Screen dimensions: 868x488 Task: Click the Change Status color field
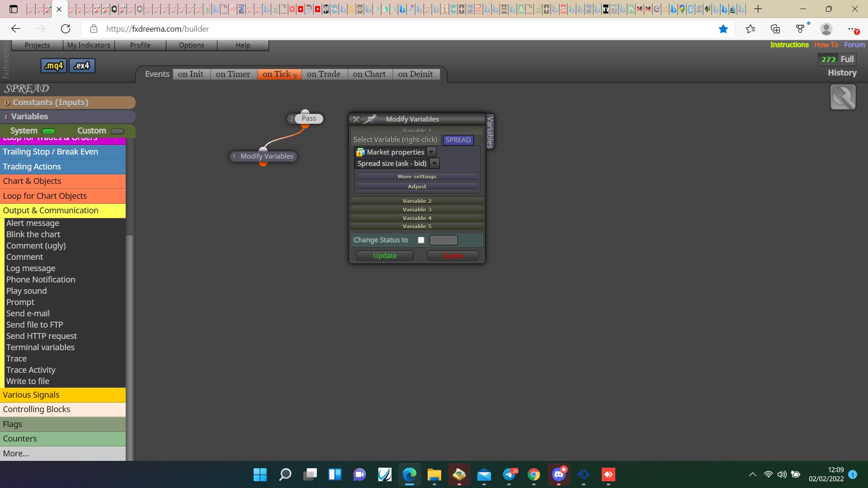tap(443, 240)
